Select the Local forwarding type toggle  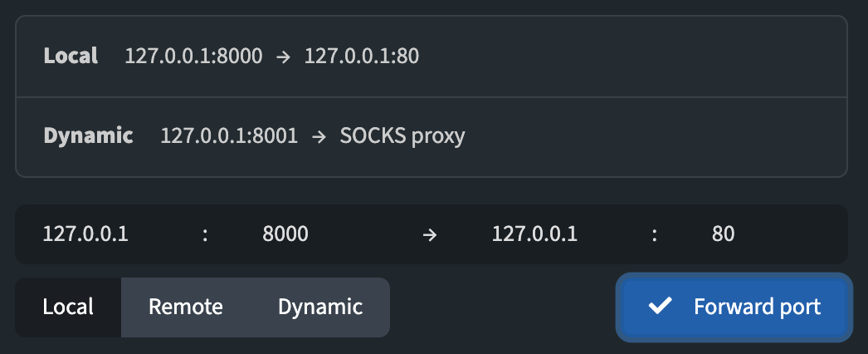click(x=68, y=307)
